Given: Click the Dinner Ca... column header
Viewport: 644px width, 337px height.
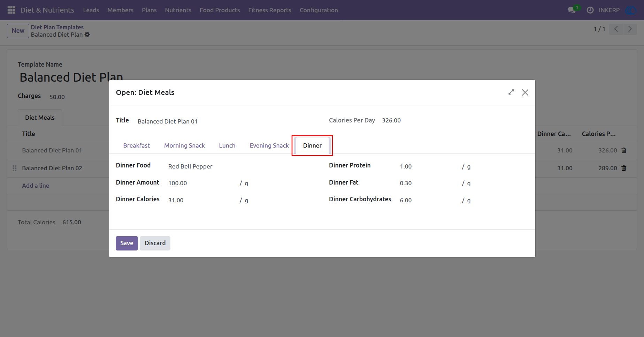Looking at the screenshot, I should coord(554,134).
